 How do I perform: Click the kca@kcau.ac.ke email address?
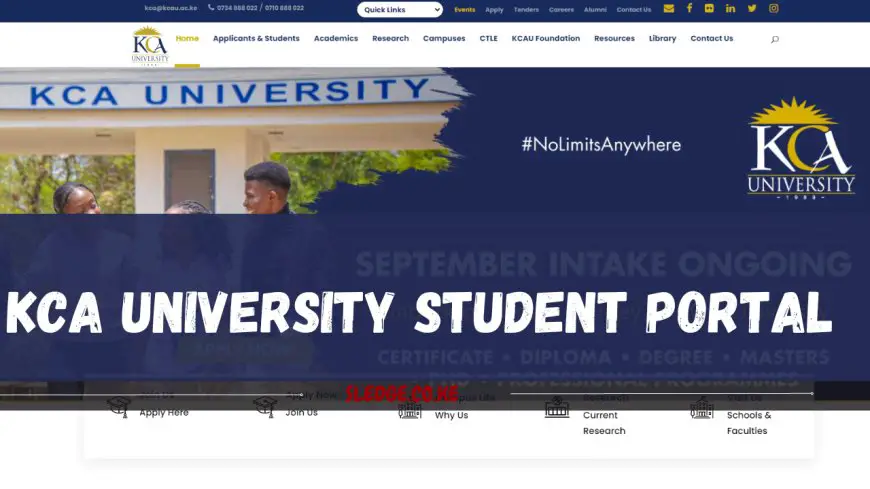pyautogui.click(x=171, y=8)
